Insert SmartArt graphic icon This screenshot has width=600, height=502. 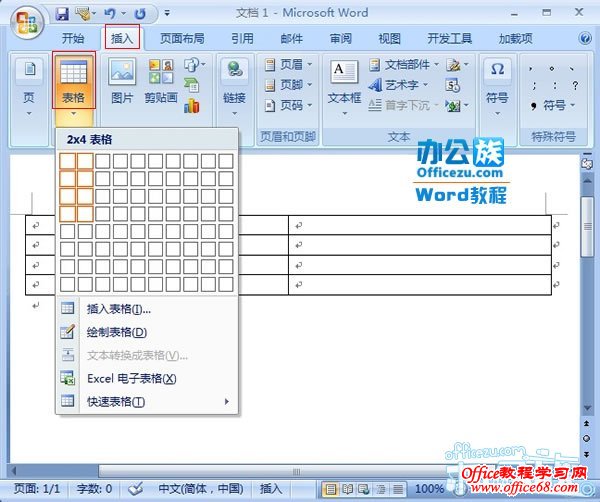192,85
